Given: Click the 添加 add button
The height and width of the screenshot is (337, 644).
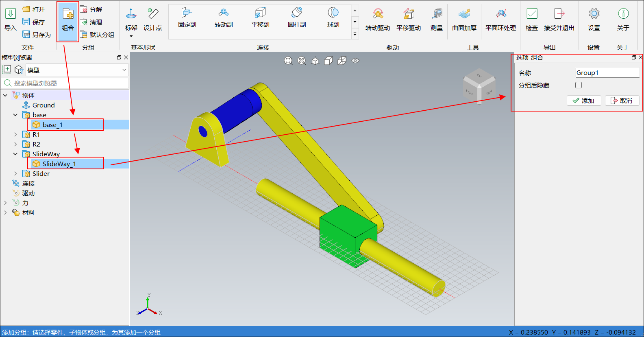Looking at the screenshot, I should (x=583, y=101).
